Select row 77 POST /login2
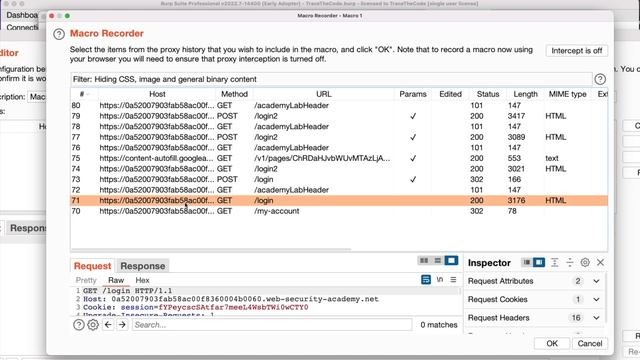Image resolution: width=640 pixels, height=360 pixels. pyautogui.click(x=339, y=137)
